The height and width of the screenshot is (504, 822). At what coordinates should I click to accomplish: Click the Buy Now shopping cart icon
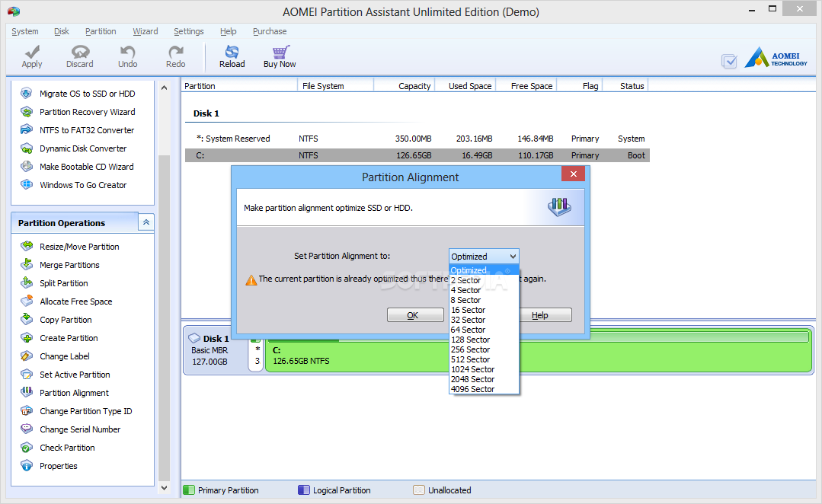(x=280, y=52)
